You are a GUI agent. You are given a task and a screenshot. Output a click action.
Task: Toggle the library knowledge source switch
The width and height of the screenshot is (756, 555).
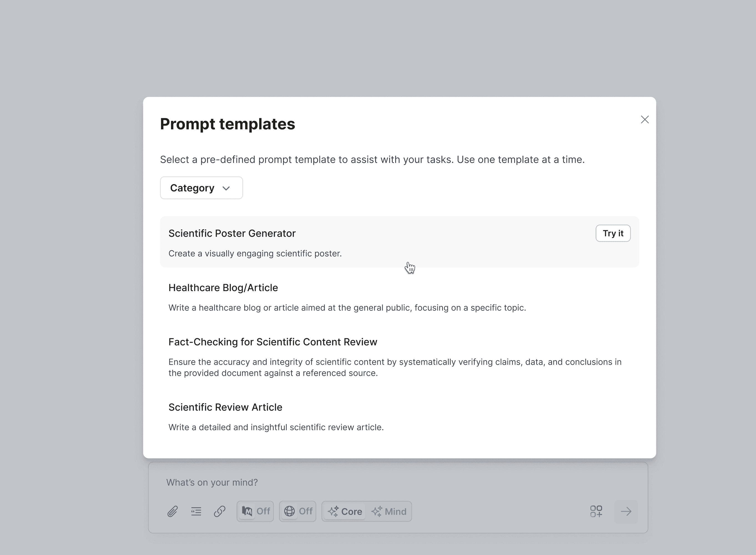click(x=255, y=511)
